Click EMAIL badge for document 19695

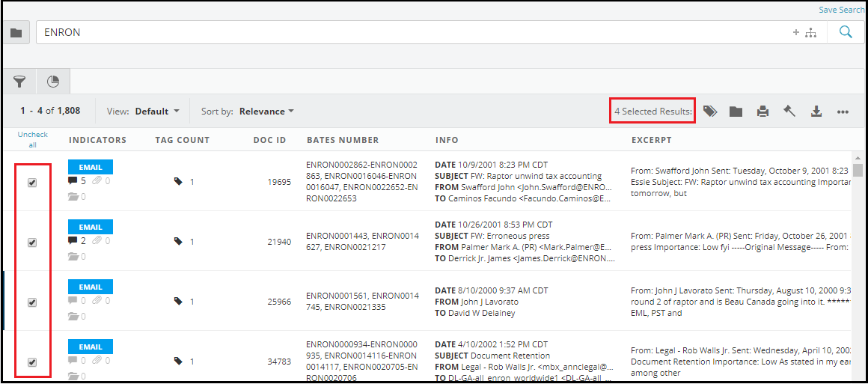[x=91, y=167]
